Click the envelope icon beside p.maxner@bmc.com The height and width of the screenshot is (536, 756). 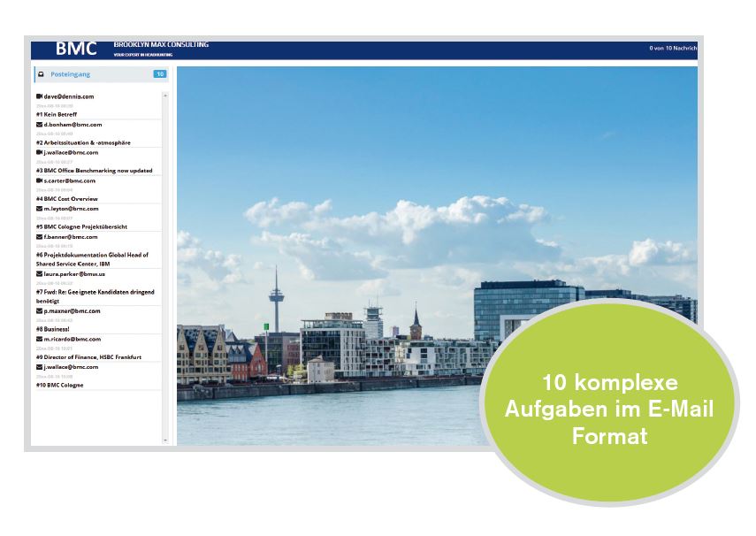pyautogui.click(x=39, y=311)
